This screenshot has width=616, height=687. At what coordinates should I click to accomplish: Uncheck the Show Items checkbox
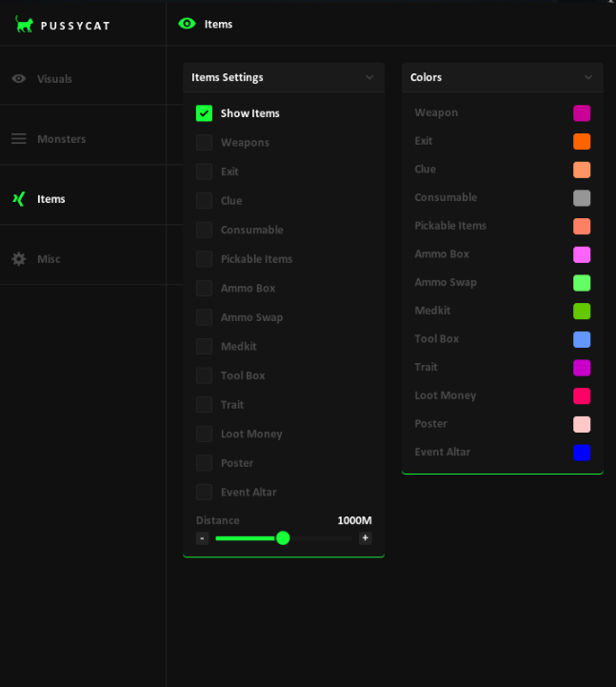[x=204, y=113]
